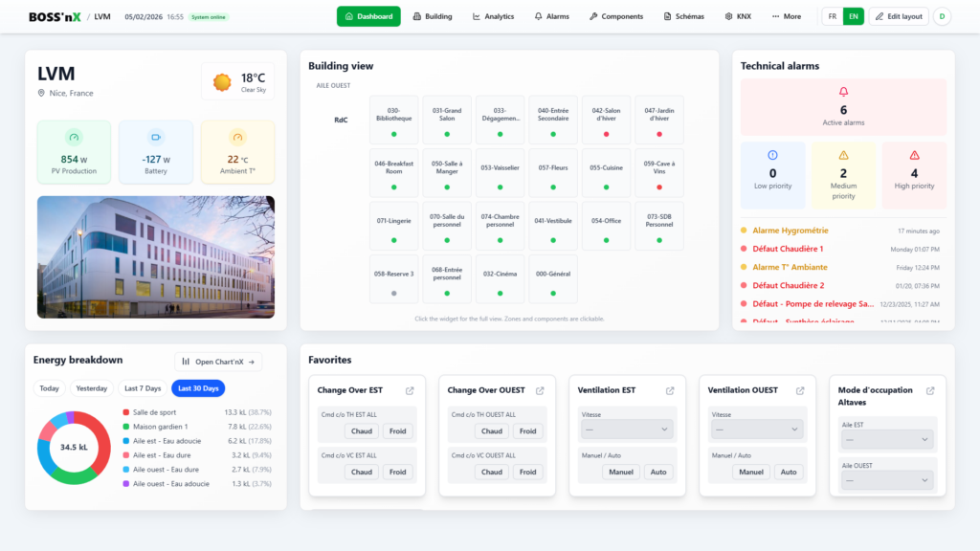Switch language to FR
980x551 pixels.
click(833, 16)
